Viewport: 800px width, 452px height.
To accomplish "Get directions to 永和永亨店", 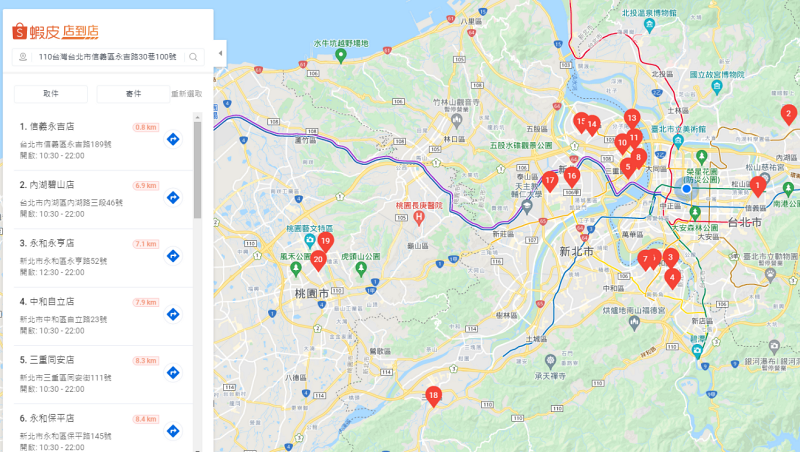I will pyautogui.click(x=173, y=256).
